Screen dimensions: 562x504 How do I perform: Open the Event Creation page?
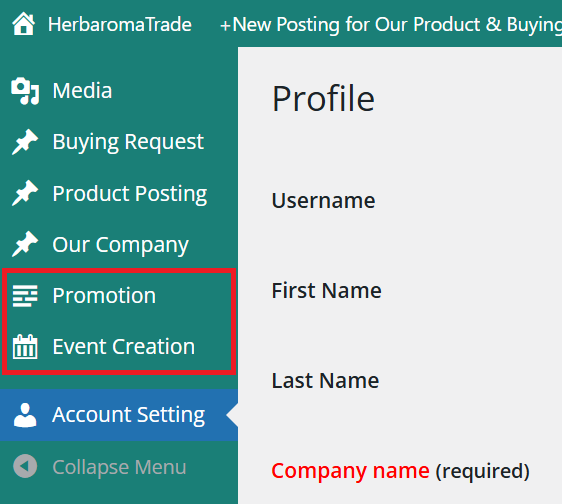click(x=124, y=347)
